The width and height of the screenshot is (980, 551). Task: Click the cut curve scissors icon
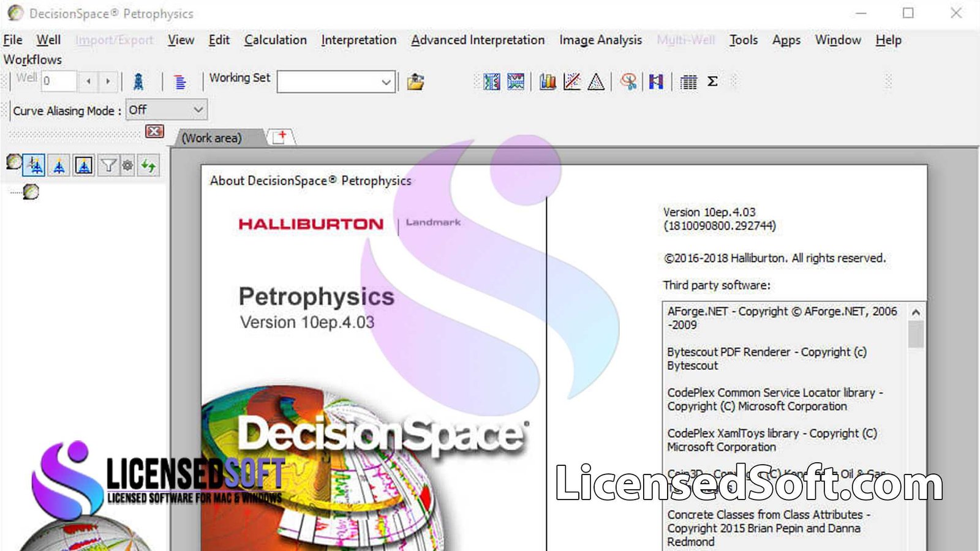(x=628, y=81)
